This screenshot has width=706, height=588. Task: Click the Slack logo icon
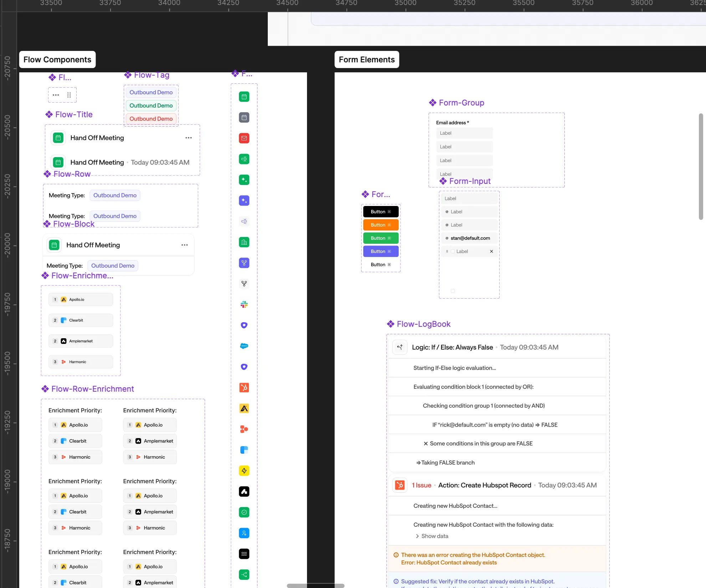point(244,304)
